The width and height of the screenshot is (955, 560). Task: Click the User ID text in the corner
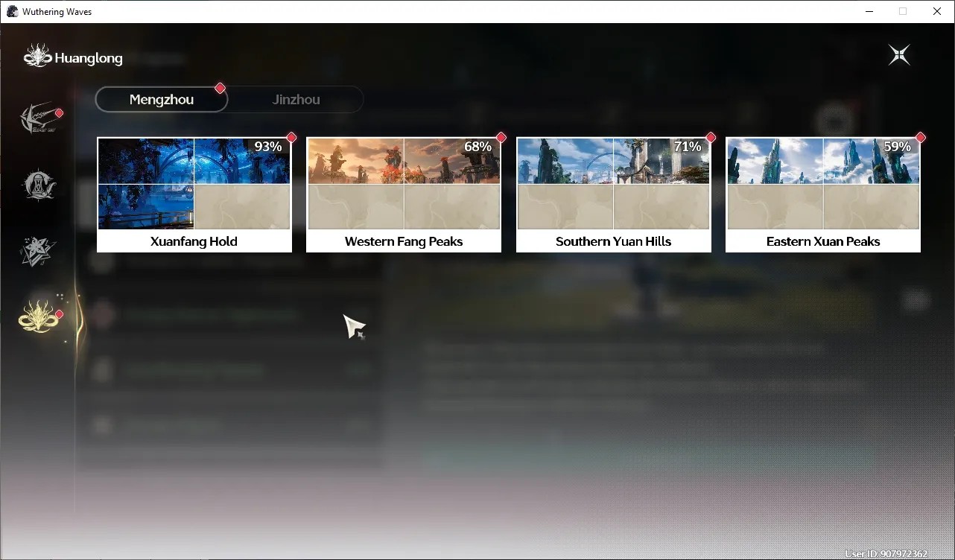(x=886, y=554)
